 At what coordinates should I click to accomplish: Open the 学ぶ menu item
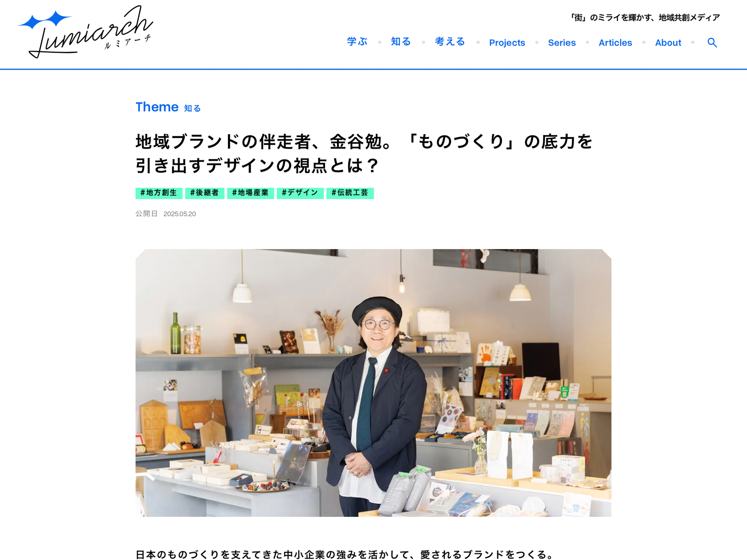coord(357,42)
